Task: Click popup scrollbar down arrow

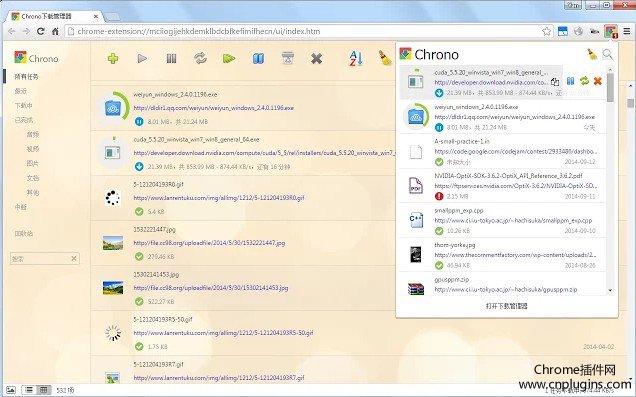Action: click(x=610, y=290)
